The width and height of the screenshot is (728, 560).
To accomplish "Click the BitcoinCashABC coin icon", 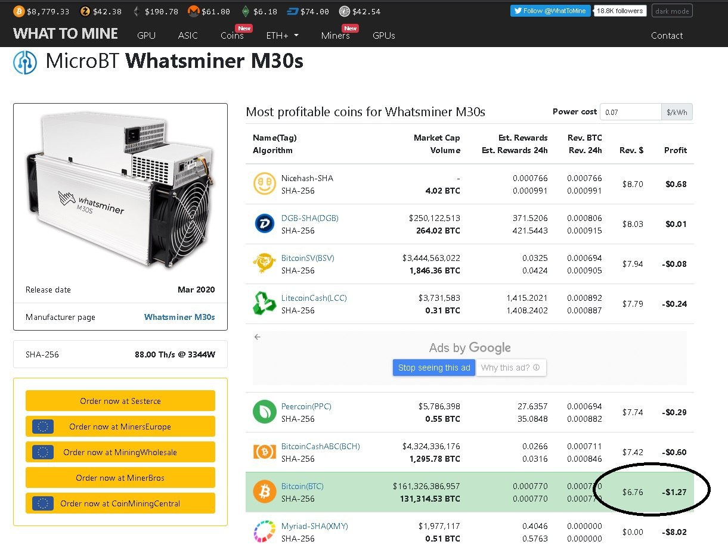I will pos(264,452).
